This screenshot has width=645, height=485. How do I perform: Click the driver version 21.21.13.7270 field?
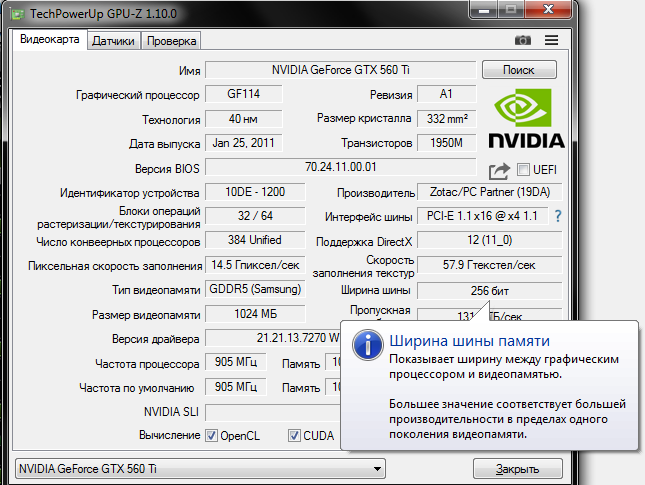click(x=273, y=338)
